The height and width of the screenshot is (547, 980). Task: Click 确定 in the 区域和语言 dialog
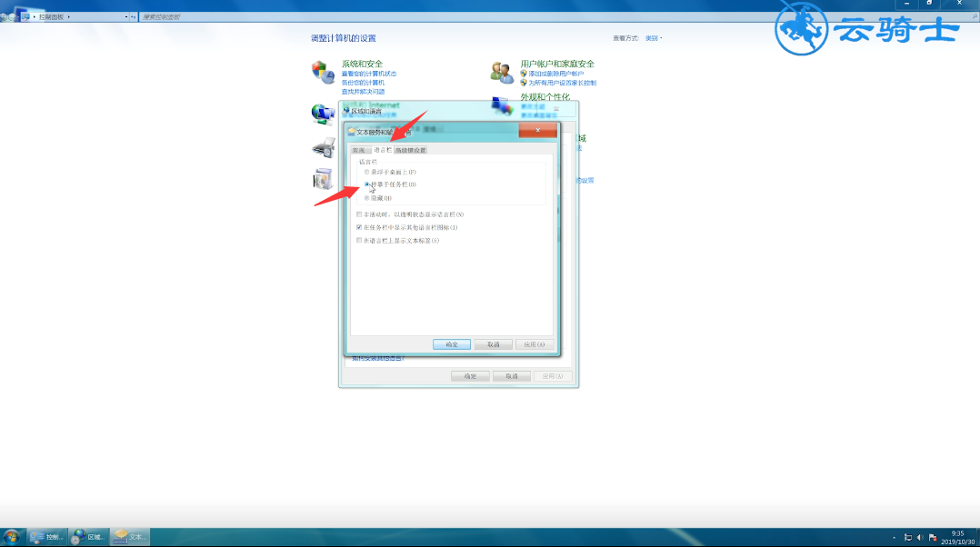(x=470, y=376)
